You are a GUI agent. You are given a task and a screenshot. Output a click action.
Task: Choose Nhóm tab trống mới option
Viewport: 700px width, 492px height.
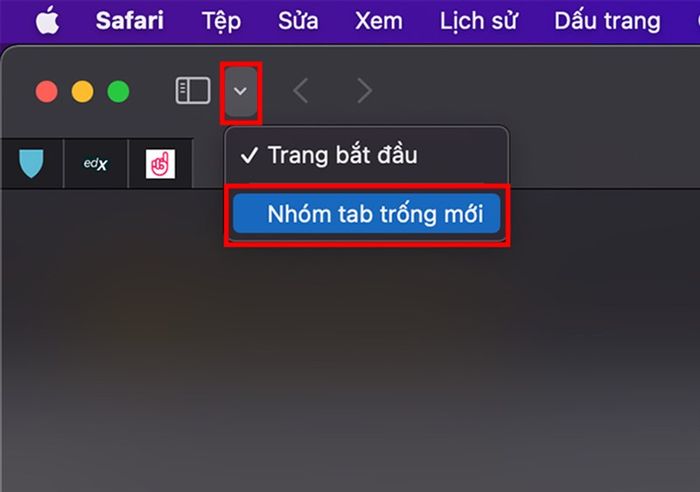[367, 214]
